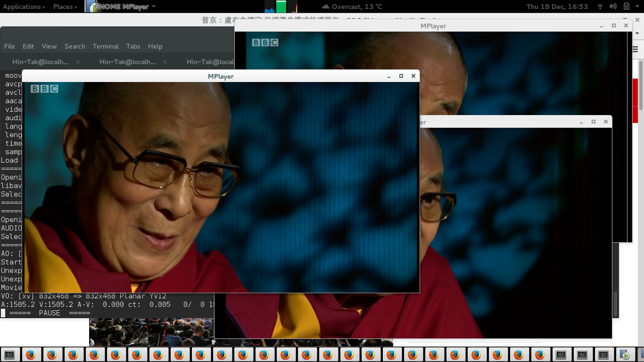Open the Overcast weather indicator
This screenshot has height=362, width=644.
tap(352, 7)
